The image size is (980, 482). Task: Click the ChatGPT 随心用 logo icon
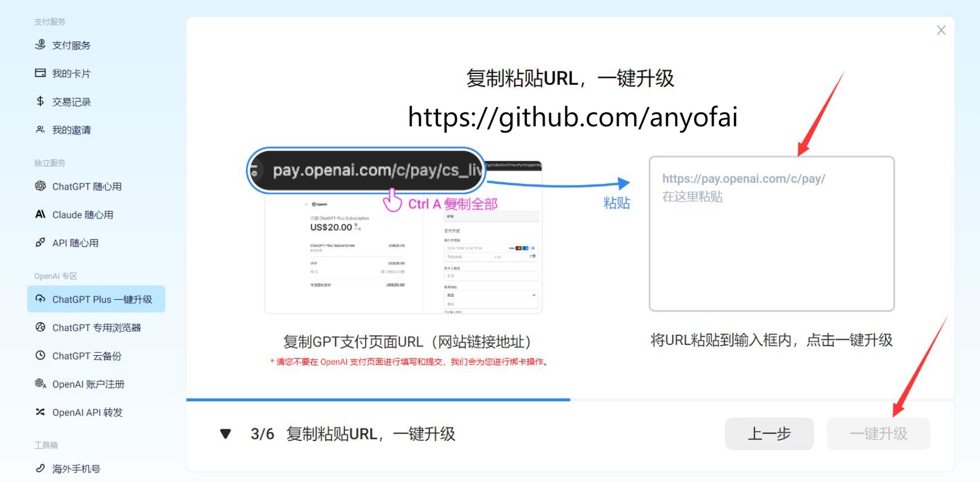[40, 186]
